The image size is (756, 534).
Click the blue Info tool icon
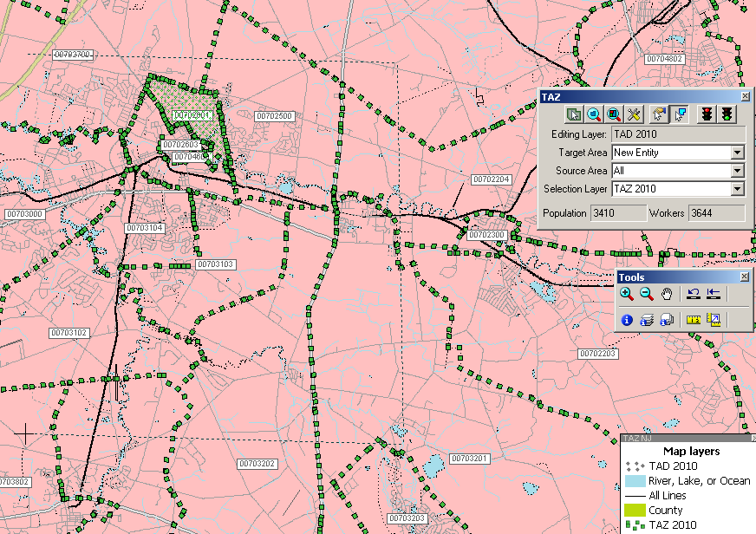(627, 320)
